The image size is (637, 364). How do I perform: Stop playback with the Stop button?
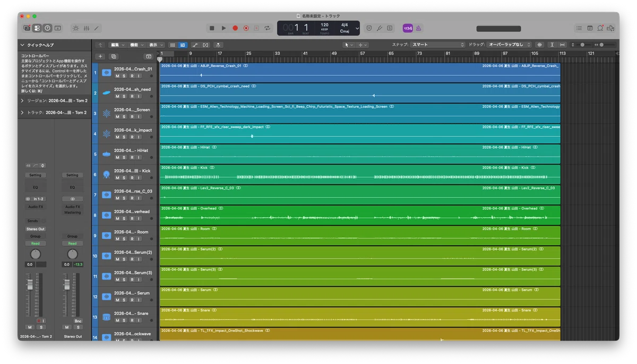[212, 28]
